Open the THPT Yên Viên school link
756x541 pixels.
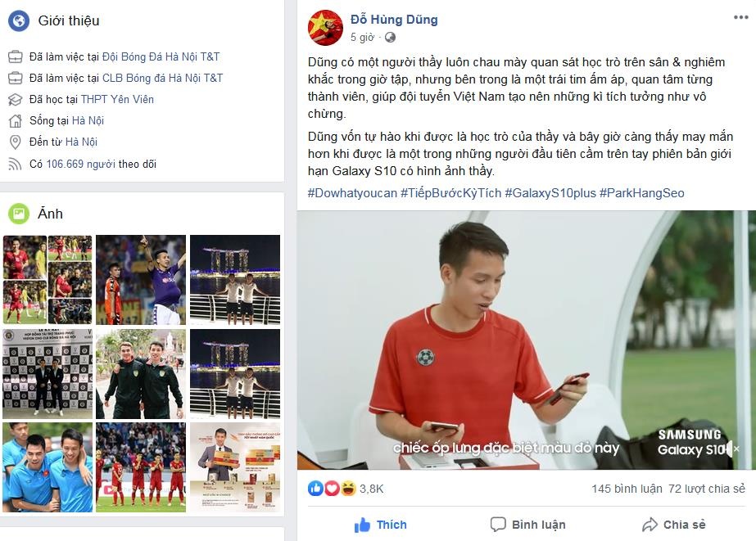point(117,99)
